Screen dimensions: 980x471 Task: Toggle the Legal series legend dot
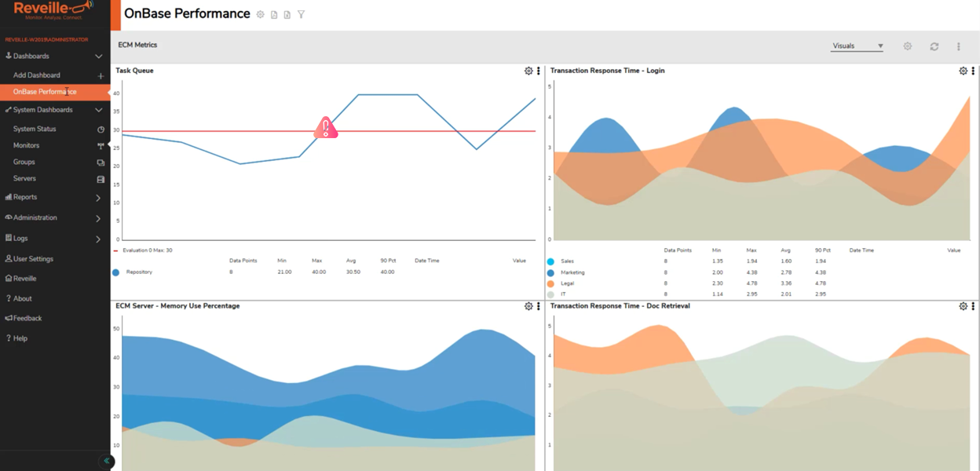[x=550, y=283]
